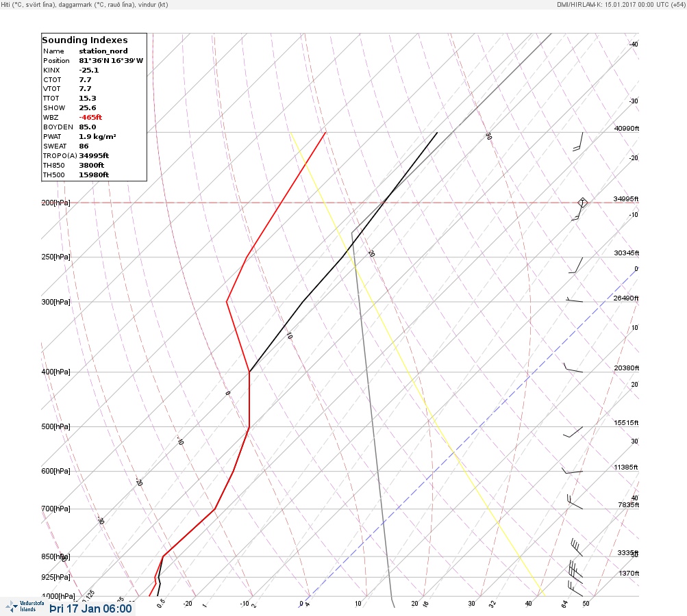Click the 1370ft altitude label
Screen dimensions: 687x616
629,573
